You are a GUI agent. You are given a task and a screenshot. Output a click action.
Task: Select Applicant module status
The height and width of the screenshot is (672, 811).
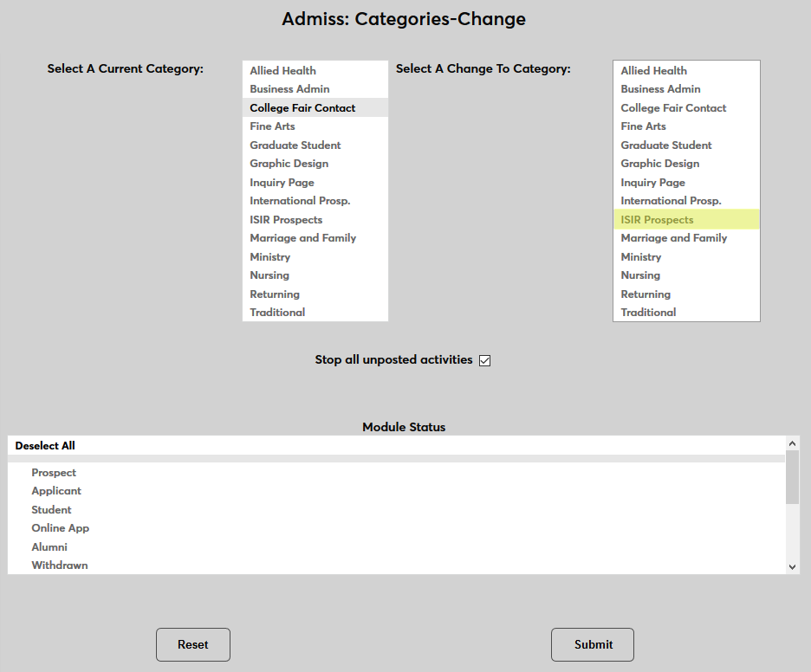[x=56, y=491]
